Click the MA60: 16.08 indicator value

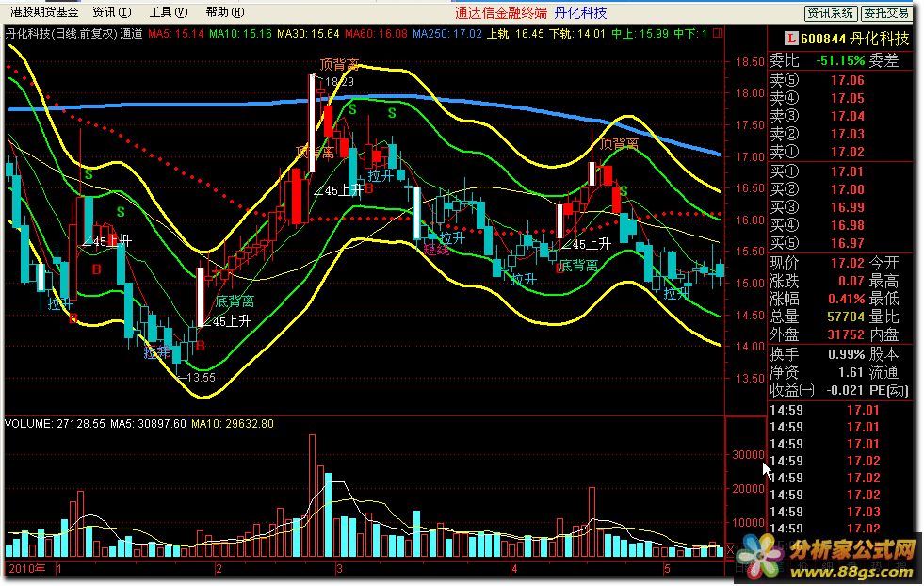(x=376, y=34)
